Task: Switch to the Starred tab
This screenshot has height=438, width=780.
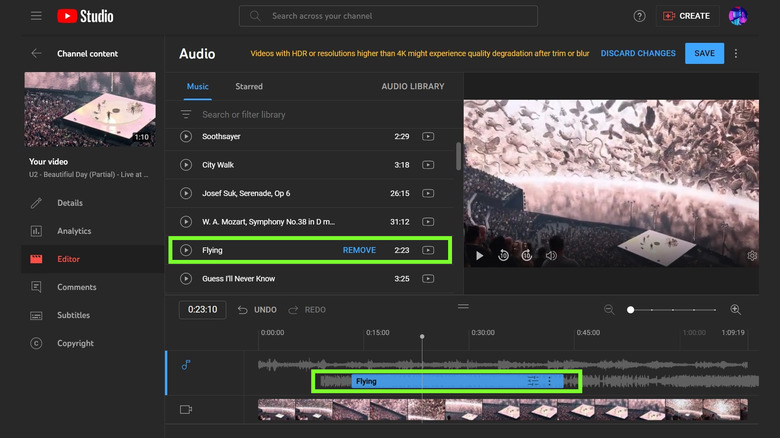Action: pyautogui.click(x=249, y=87)
